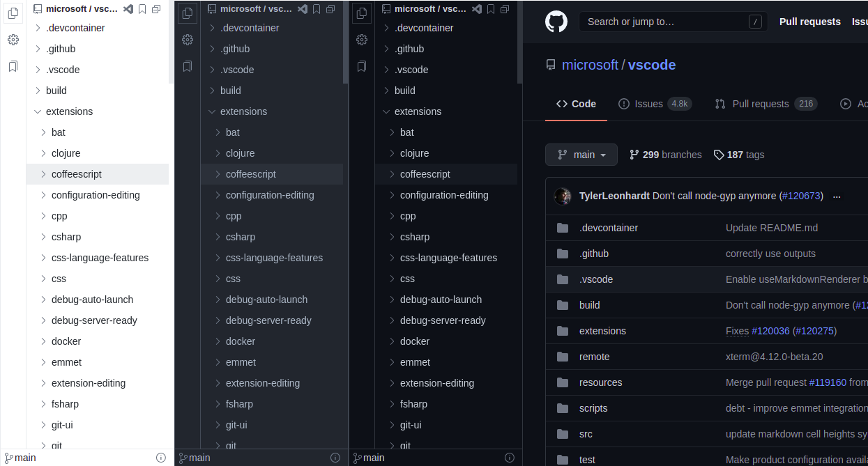Expand docker folder chevron in middle dark tree
The height and width of the screenshot is (466, 868).
pos(218,341)
